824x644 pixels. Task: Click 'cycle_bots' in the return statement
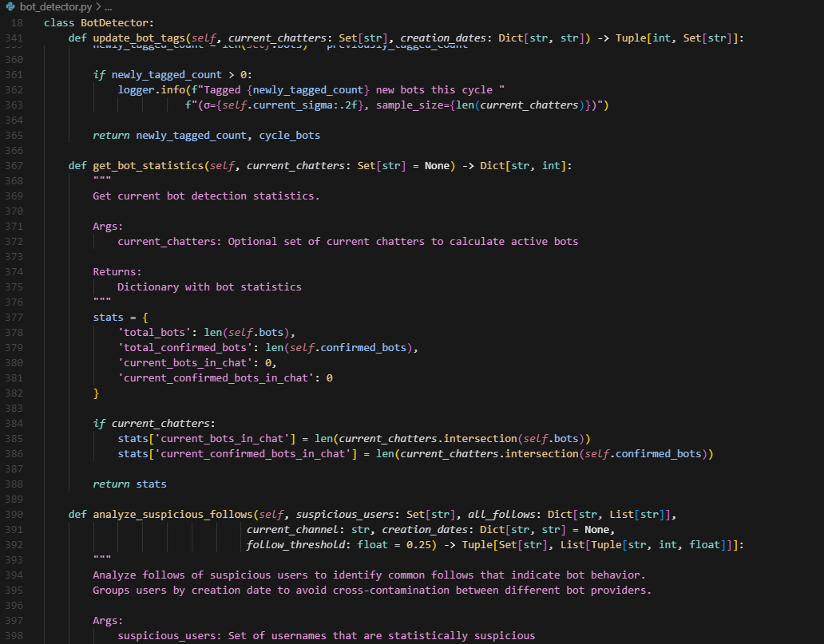[290, 135]
